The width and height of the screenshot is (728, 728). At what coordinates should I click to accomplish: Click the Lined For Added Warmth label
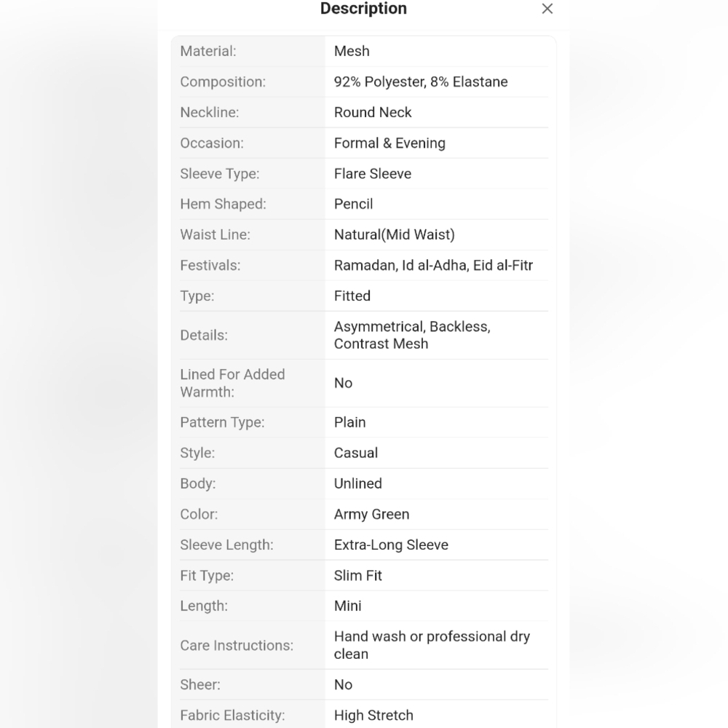pos(232,383)
